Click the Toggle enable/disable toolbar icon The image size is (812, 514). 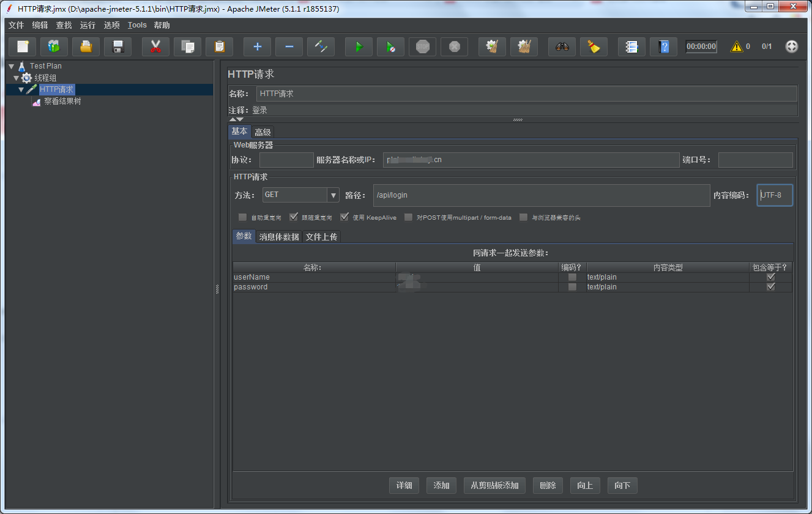click(321, 47)
